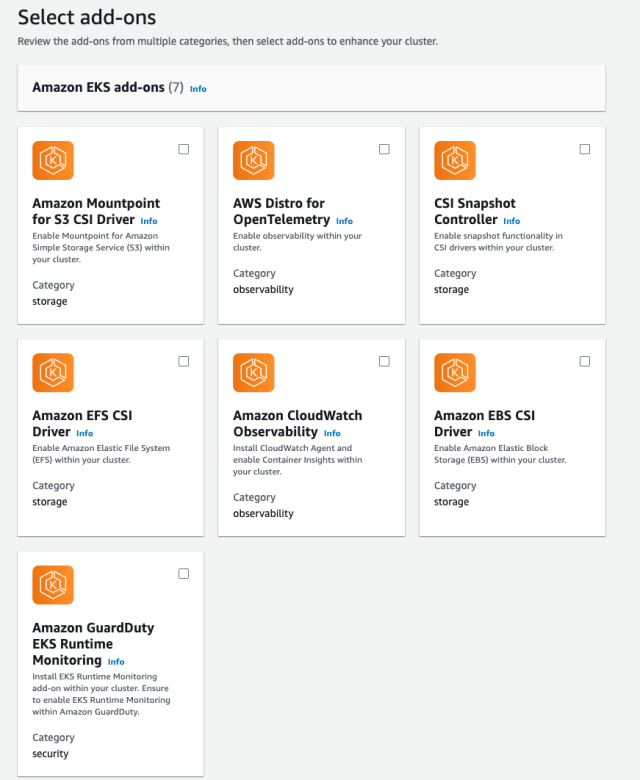Select the AWS Distro for OpenTelemetry checkbox
Viewport: 640px width, 780px height.
tap(384, 149)
